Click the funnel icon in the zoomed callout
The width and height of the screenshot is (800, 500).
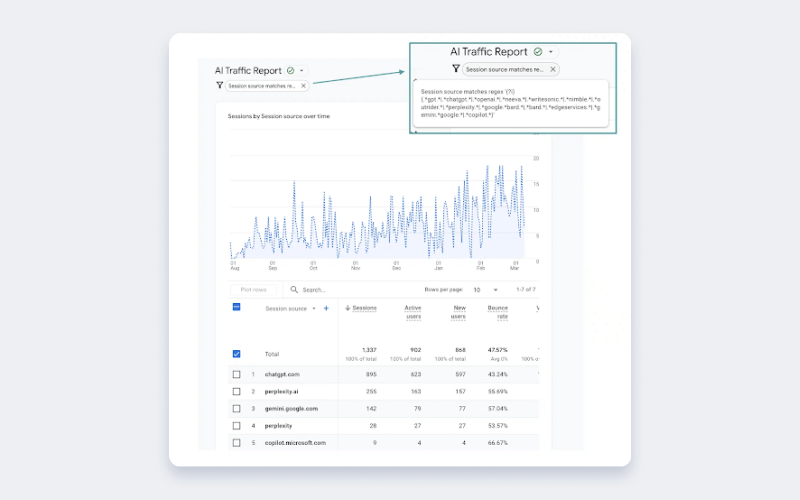click(456, 69)
